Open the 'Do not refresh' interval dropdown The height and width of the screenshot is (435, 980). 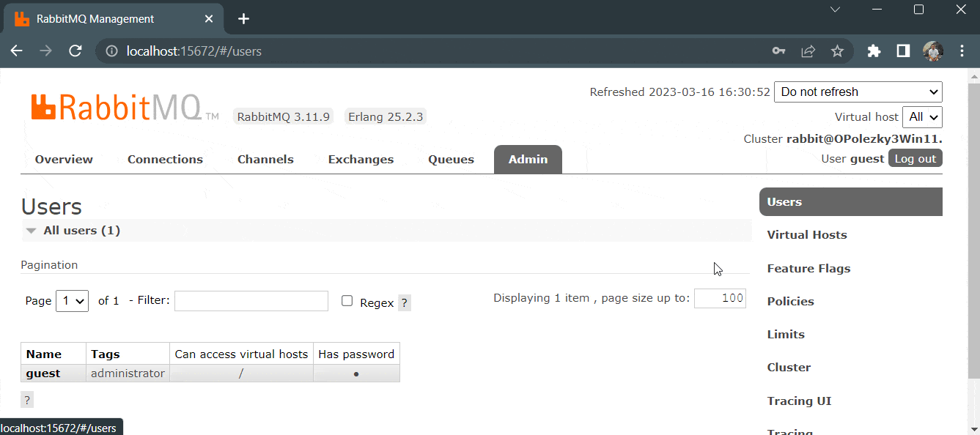click(858, 92)
